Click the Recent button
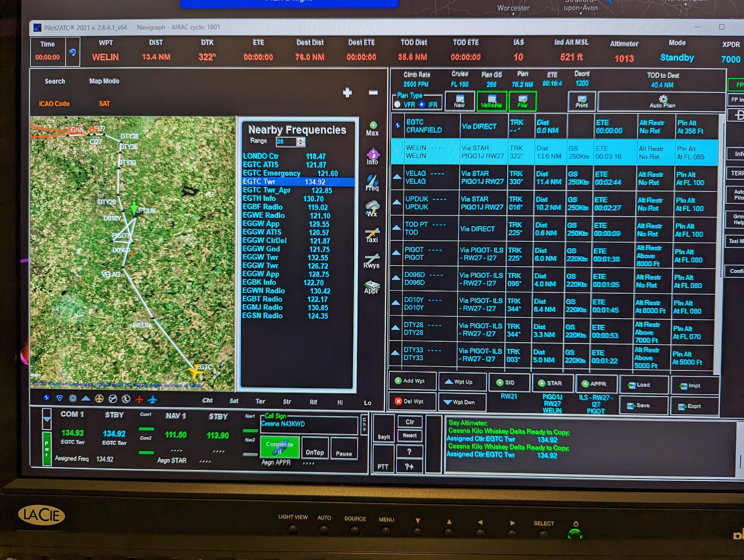This screenshot has height=560, width=744. (x=410, y=435)
